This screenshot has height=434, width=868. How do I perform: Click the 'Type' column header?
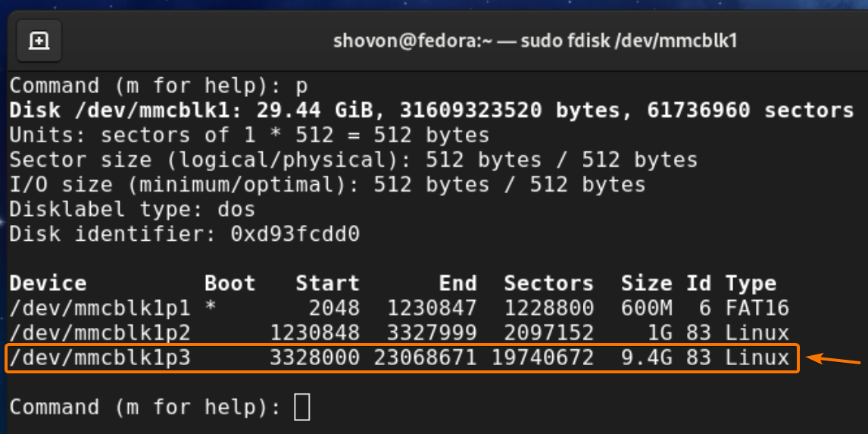[x=751, y=283]
